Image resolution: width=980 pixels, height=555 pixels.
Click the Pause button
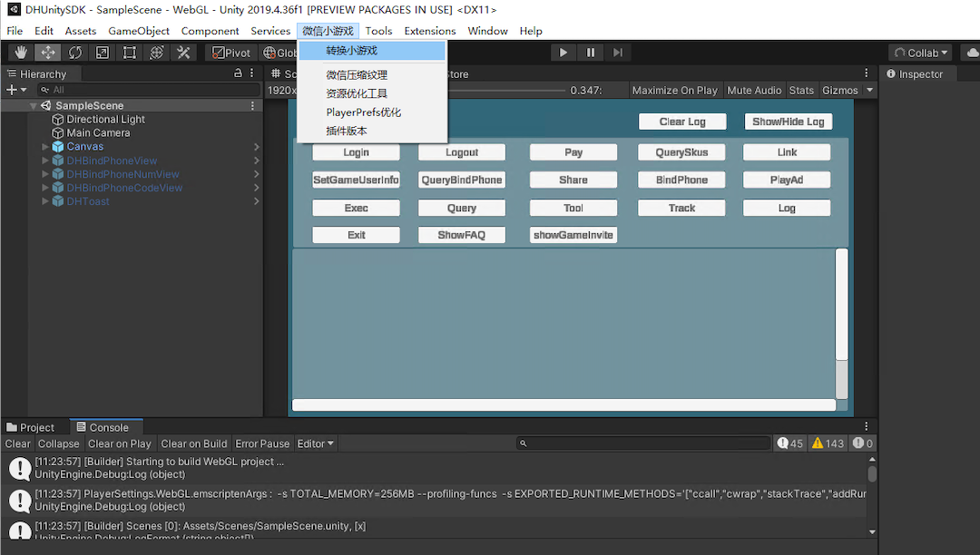point(591,53)
